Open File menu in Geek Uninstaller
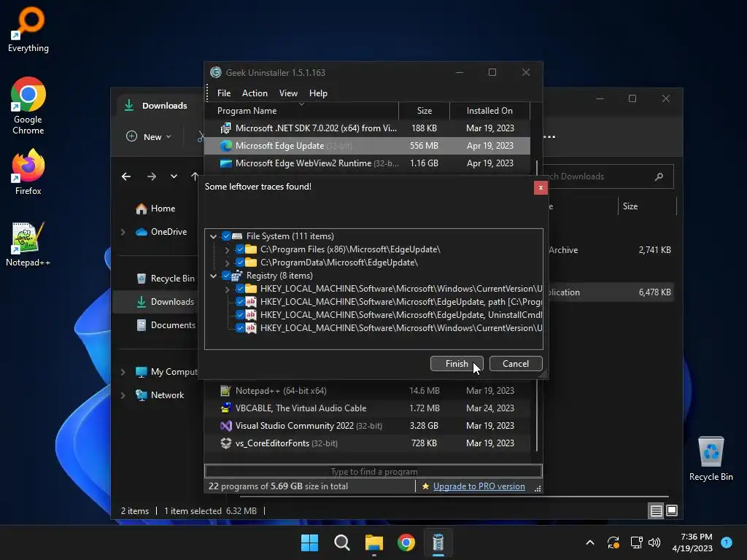The width and height of the screenshot is (747, 560). click(x=224, y=93)
